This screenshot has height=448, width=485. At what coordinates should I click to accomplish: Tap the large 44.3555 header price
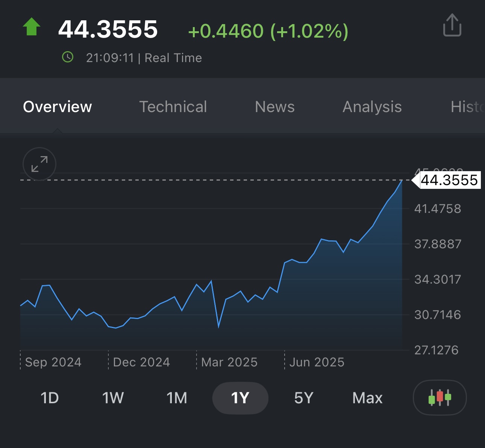pyautogui.click(x=108, y=29)
